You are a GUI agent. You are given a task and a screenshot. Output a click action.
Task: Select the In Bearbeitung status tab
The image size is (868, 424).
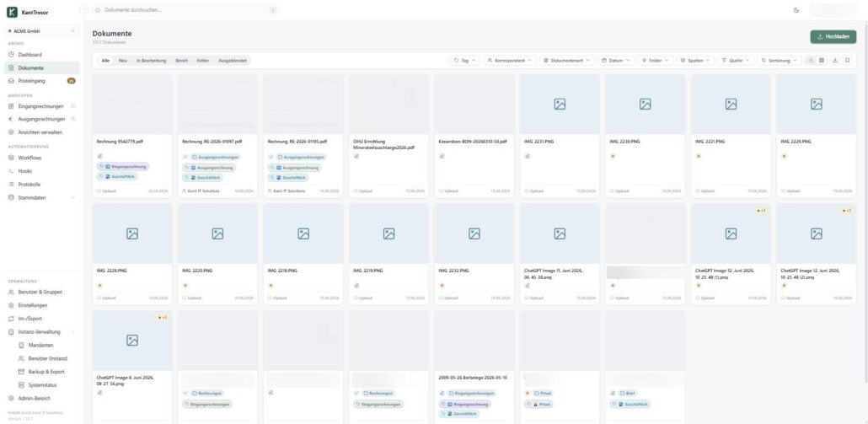coord(151,61)
